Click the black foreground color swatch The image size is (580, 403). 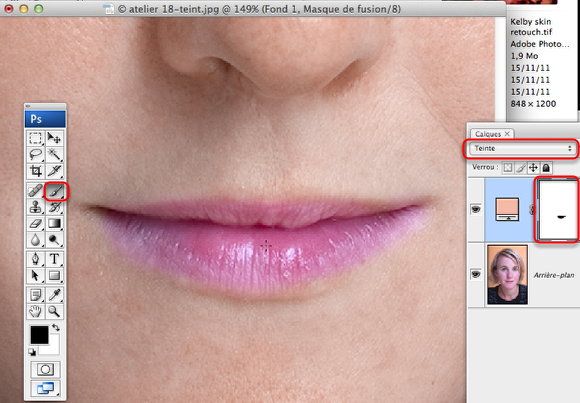click(x=39, y=335)
